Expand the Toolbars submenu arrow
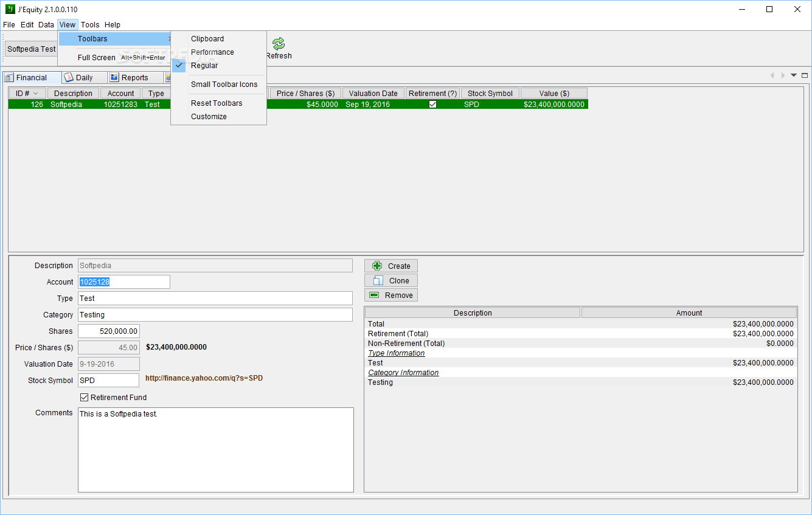Image resolution: width=812 pixels, height=515 pixels. tap(169, 38)
